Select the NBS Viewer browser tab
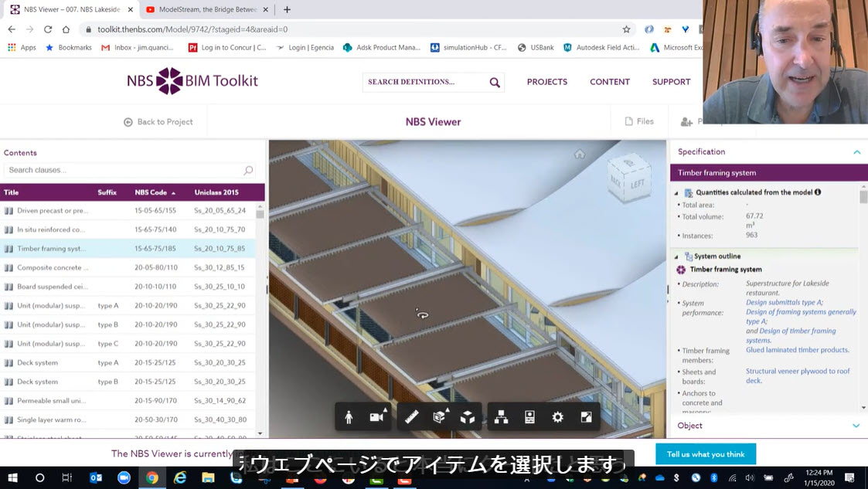This screenshot has width=868, height=489. (x=71, y=9)
